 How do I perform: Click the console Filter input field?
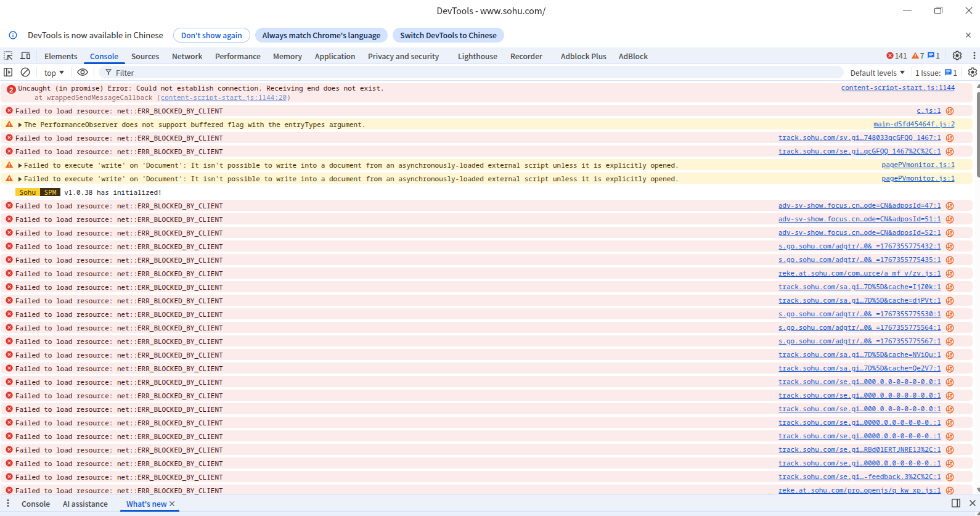(472, 73)
